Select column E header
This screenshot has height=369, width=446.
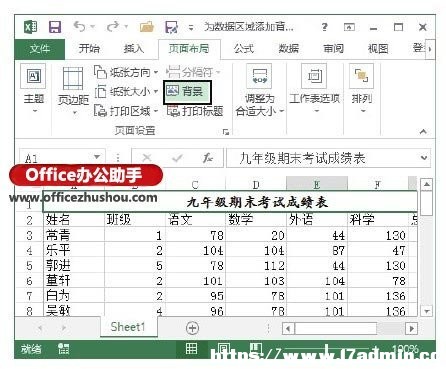[317, 184]
